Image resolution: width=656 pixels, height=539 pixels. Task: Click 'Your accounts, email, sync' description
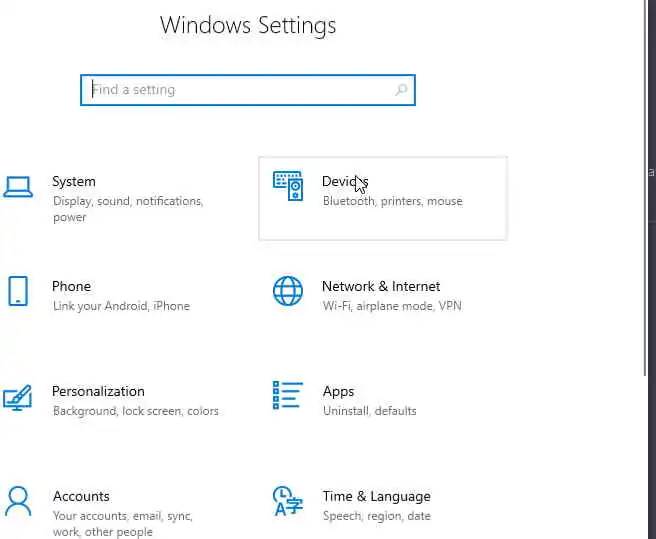[x=123, y=516]
